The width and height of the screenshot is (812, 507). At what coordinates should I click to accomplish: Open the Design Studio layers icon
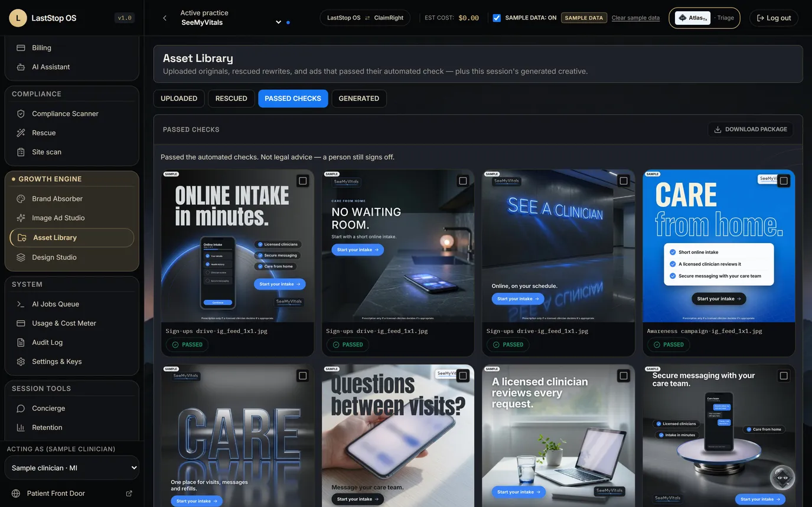[21, 257]
